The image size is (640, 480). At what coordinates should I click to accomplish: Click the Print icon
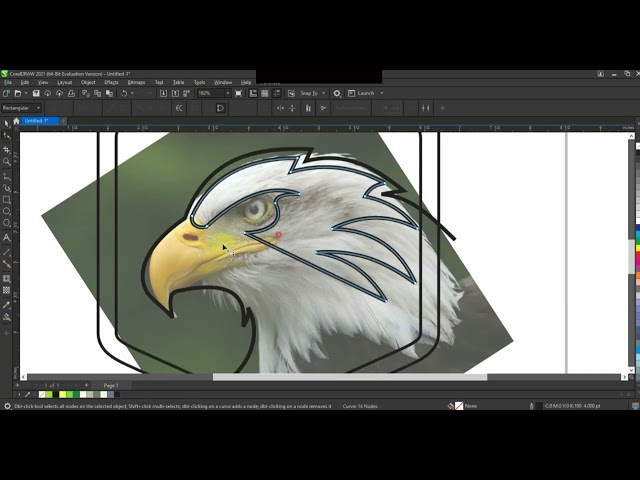[x=71, y=93]
